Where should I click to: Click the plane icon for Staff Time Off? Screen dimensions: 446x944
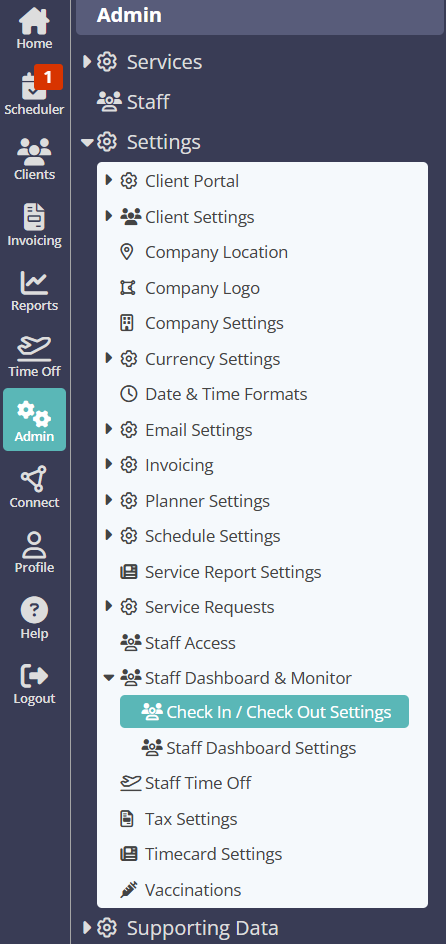[x=131, y=783]
